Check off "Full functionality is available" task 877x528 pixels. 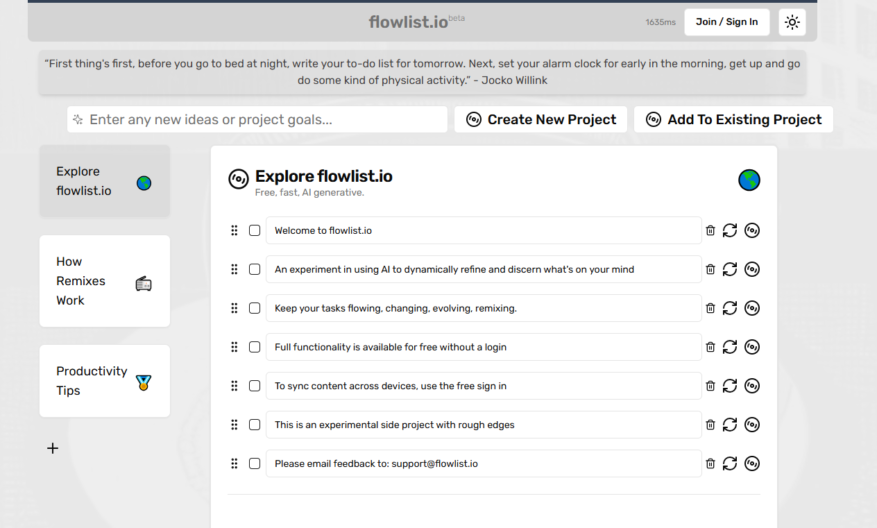[x=254, y=347]
